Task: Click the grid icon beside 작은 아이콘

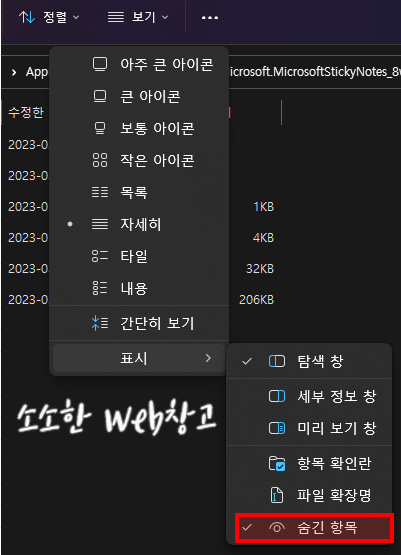Action: [100, 160]
